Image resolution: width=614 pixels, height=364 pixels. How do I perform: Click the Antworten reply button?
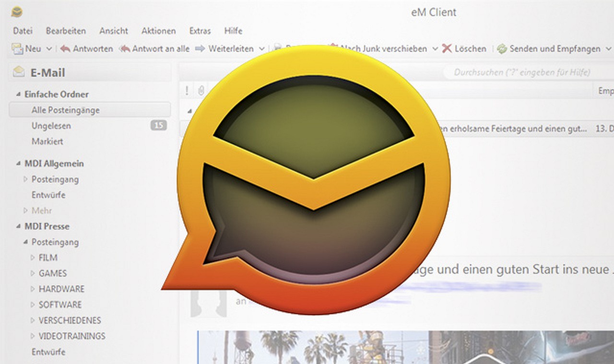pyautogui.click(x=87, y=49)
